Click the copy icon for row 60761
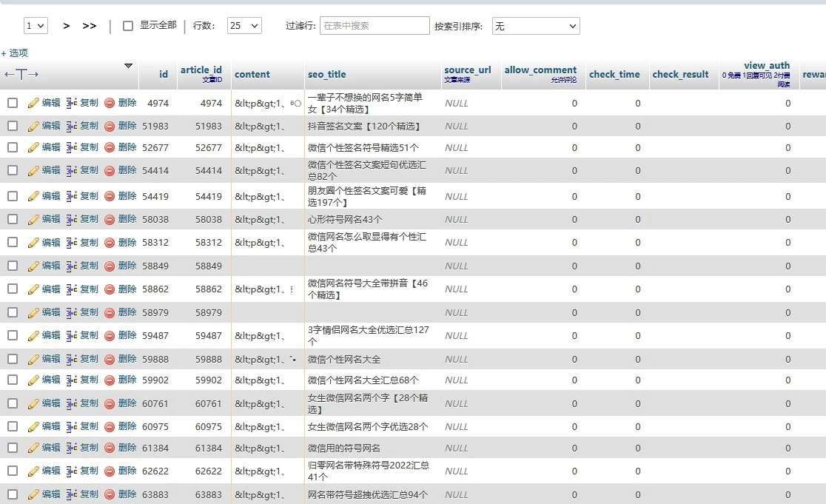This screenshot has width=826, height=504. (x=72, y=404)
